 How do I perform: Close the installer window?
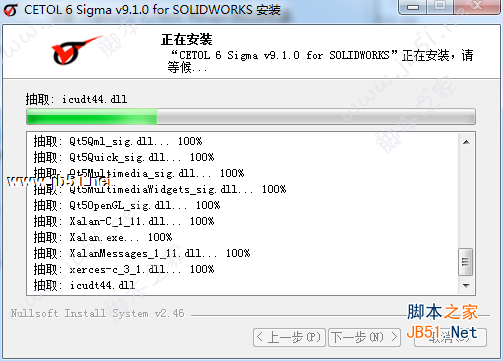point(477,6)
